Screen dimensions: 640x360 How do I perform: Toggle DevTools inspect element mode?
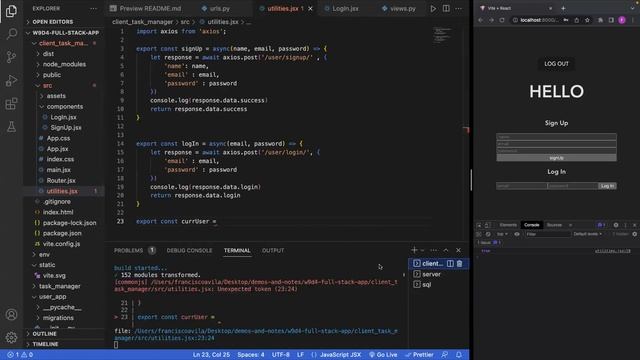[479, 225]
